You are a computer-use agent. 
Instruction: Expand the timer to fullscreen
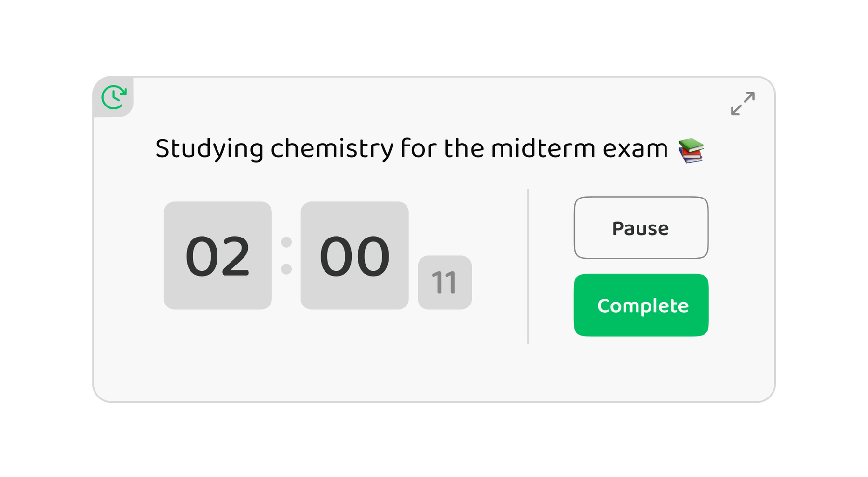[743, 104]
